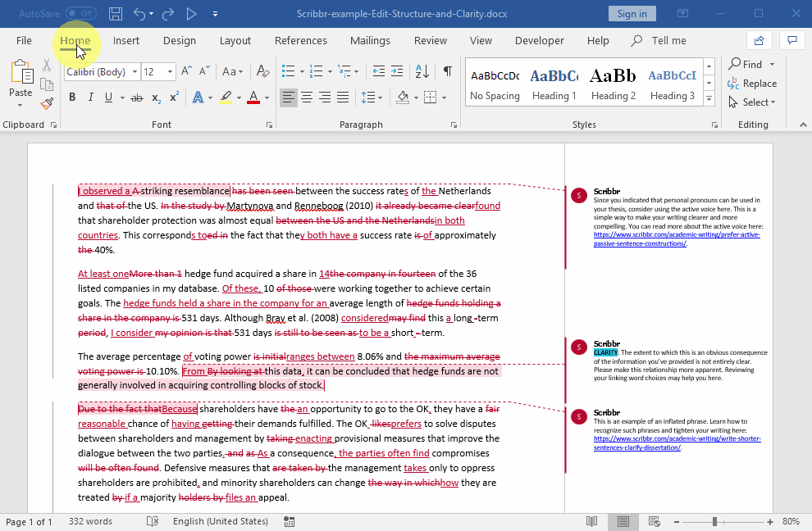Click the strikethrough icon
The image size is (812, 531).
pos(136,98)
